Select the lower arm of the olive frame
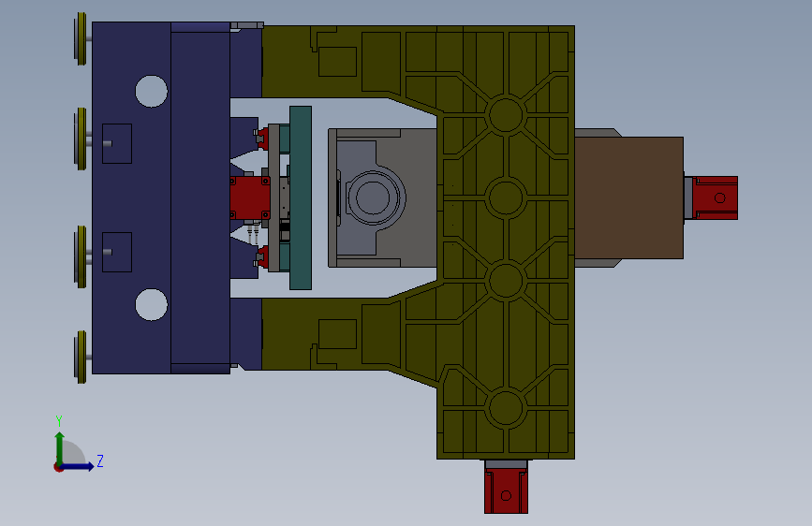 tap(349, 334)
